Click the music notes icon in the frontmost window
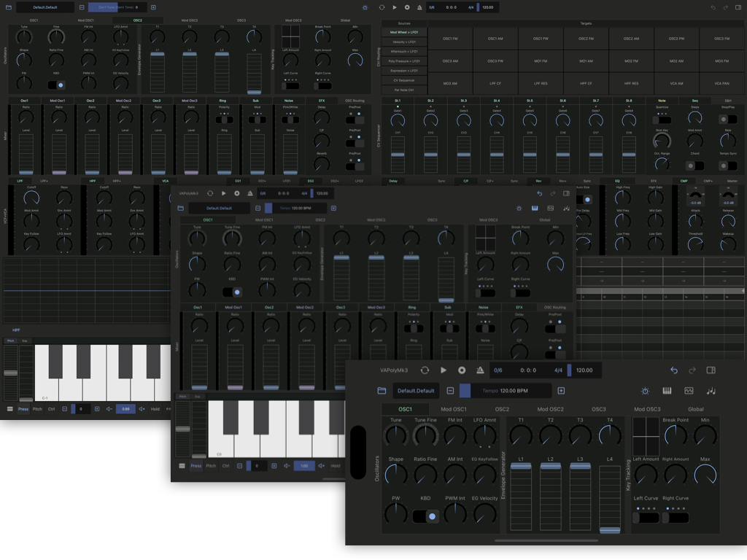Image resolution: width=747 pixels, height=560 pixels. tap(711, 391)
